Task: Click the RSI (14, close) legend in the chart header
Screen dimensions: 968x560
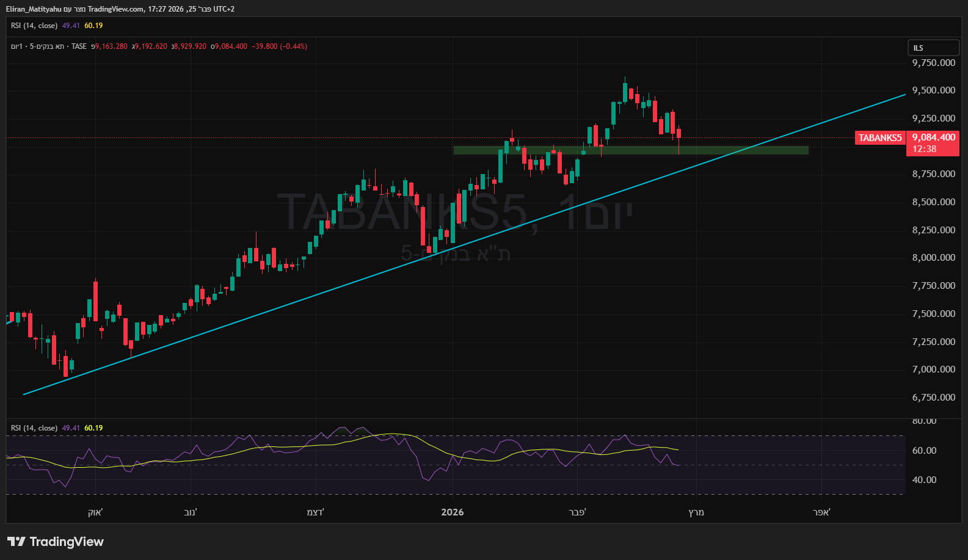Action: pyautogui.click(x=34, y=26)
